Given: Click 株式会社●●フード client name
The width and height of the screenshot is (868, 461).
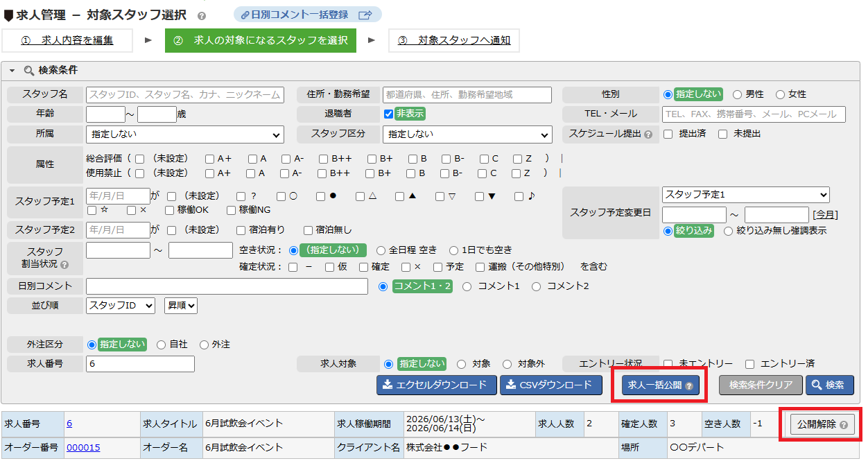Looking at the screenshot, I should click(x=446, y=448).
